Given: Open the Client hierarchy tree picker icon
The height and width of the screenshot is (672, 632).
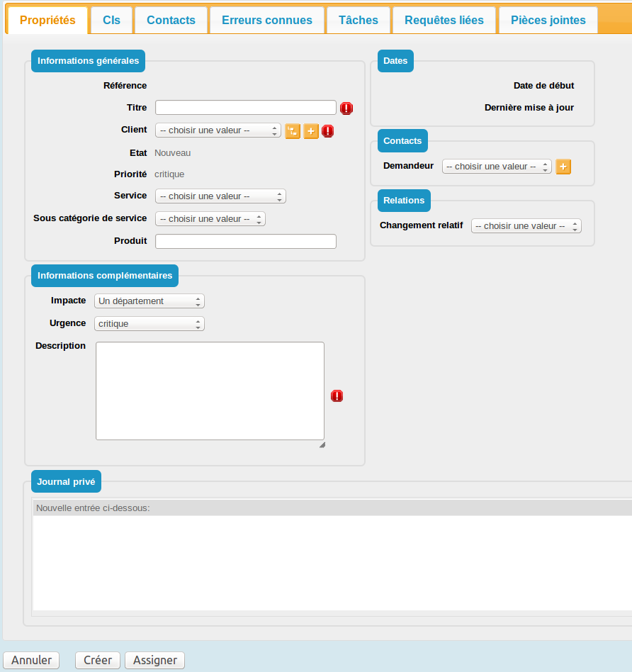Looking at the screenshot, I should tap(293, 131).
